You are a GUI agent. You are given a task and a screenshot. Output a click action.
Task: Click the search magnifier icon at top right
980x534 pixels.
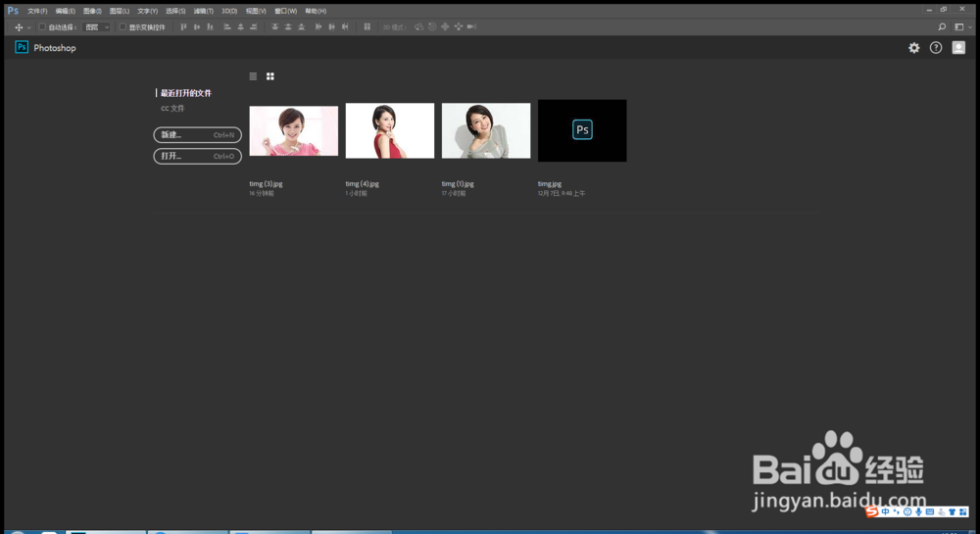[x=942, y=26]
